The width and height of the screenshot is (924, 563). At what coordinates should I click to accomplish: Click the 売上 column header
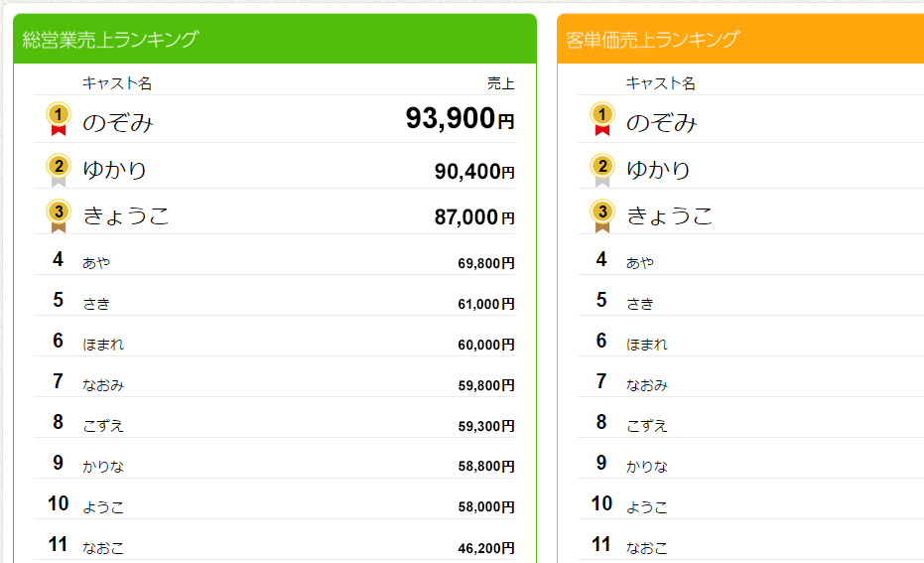(x=501, y=83)
